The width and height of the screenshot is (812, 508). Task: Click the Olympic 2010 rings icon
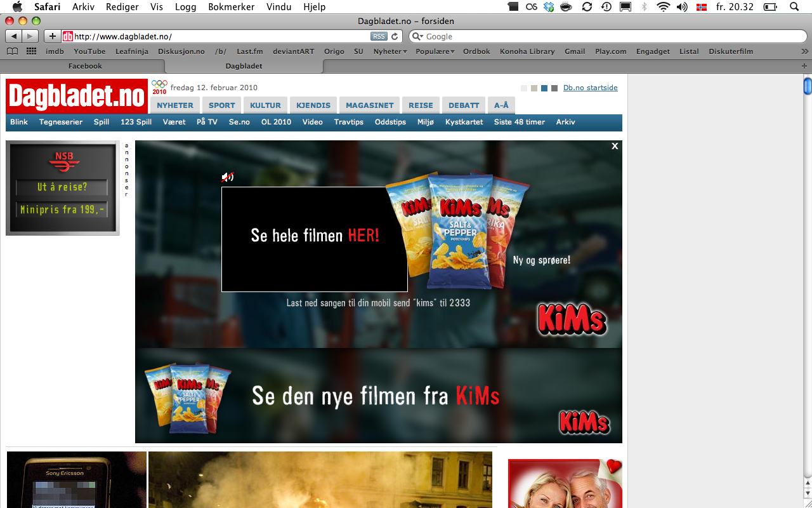point(159,87)
